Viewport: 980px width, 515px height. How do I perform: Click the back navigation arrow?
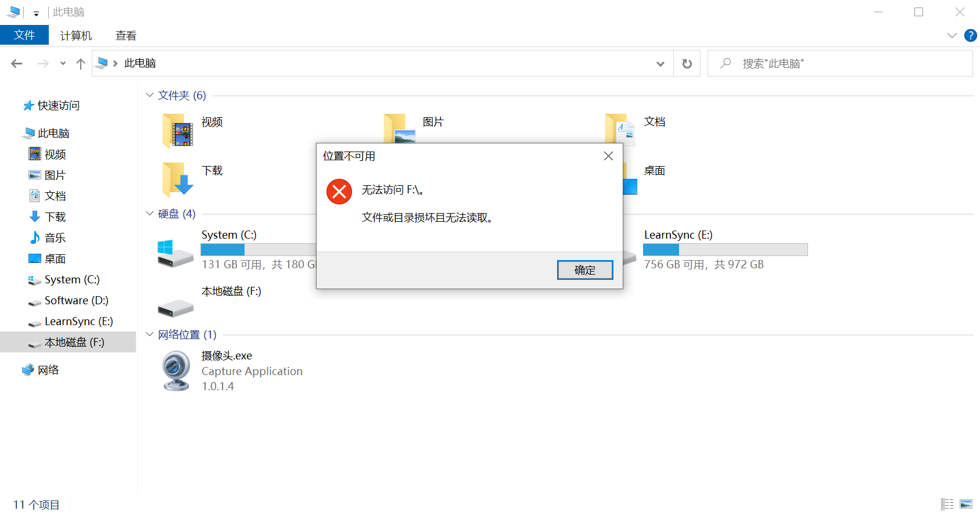[x=17, y=63]
